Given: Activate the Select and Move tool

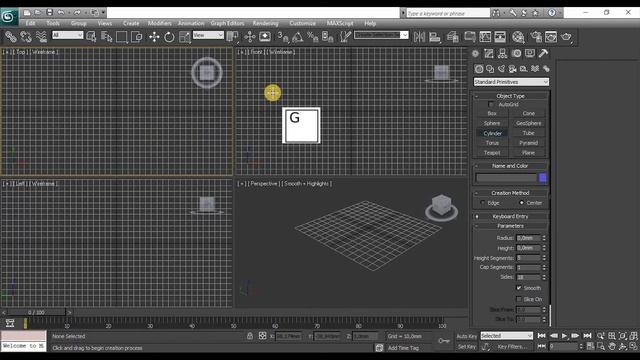Looking at the screenshot, I should (x=154, y=37).
